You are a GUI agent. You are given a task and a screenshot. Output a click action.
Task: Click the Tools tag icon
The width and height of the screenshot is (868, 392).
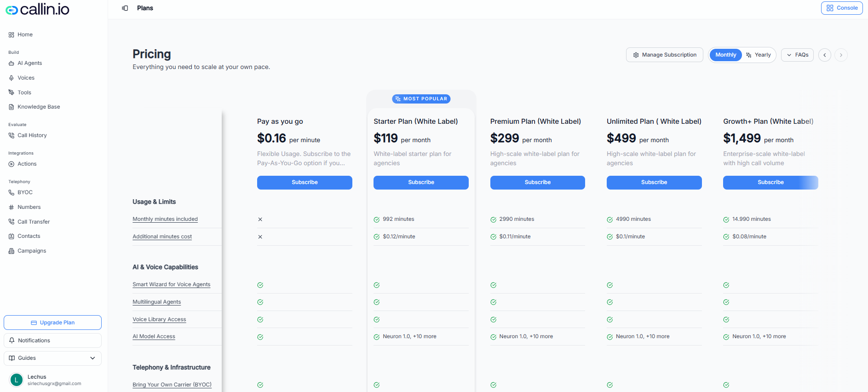(x=11, y=92)
